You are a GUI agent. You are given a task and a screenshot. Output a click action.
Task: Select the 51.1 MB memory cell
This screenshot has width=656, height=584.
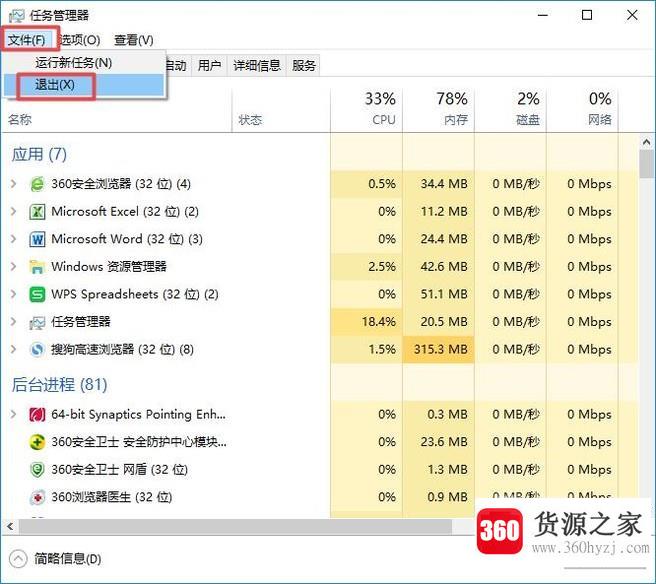pyautogui.click(x=438, y=295)
